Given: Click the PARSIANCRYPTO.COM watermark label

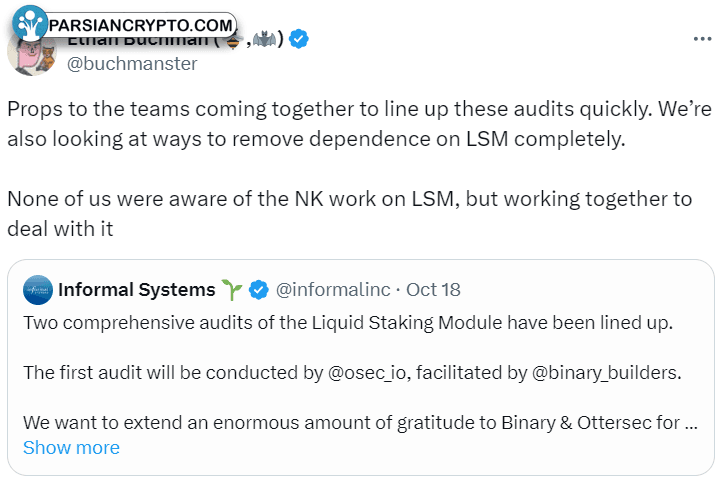Looking at the screenshot, I should [x=140, y=24].
